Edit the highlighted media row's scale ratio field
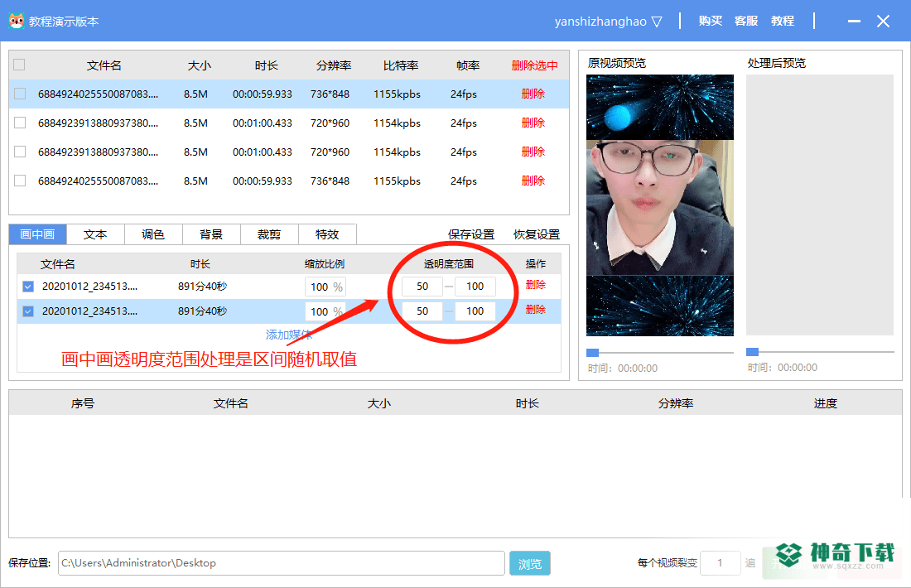 [x=325, y=311]
